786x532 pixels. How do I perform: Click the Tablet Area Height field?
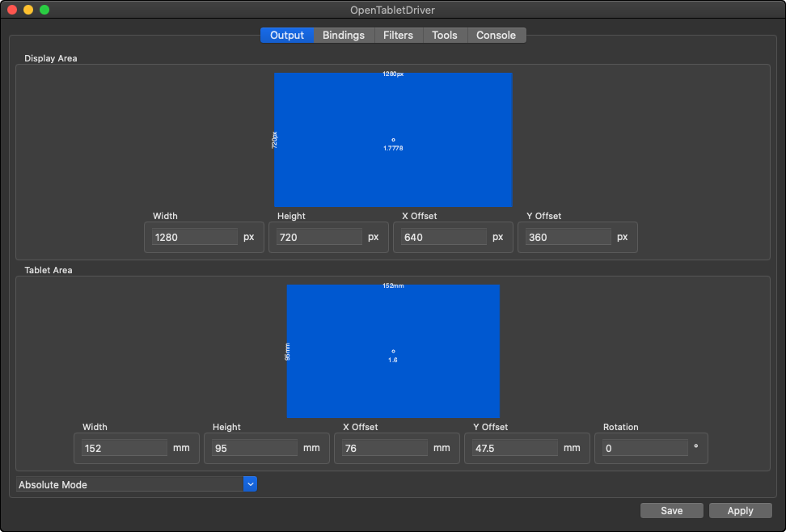tap(255, 448)
